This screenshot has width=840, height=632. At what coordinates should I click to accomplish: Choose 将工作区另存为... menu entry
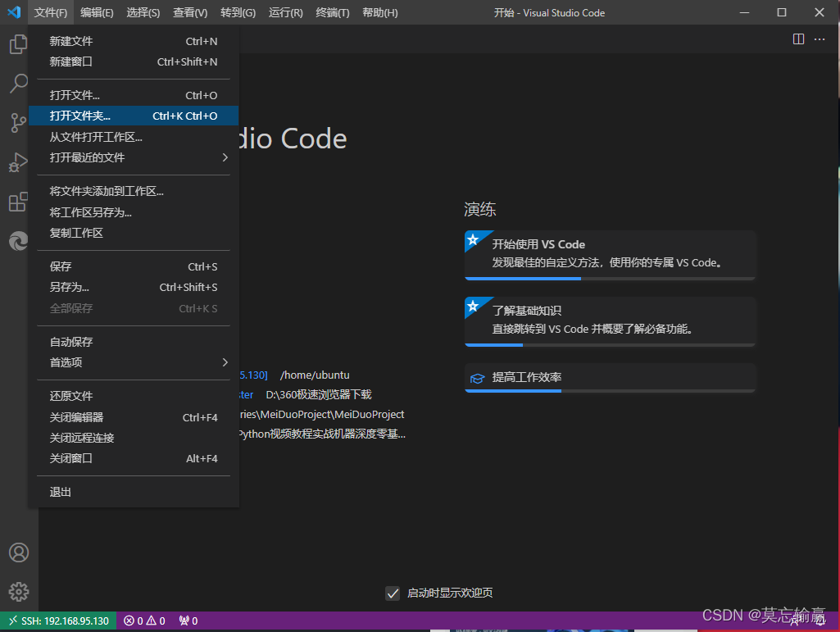coord(134,212)
